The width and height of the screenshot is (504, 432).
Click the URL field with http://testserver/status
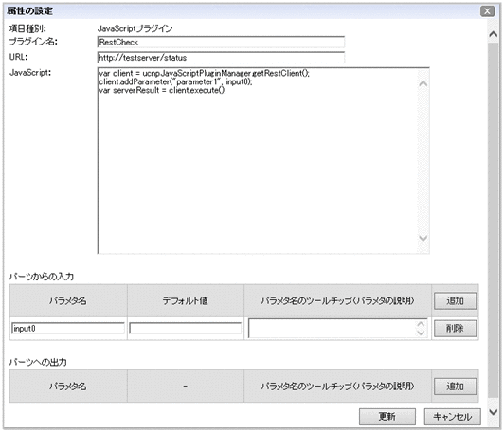coord(221,58)
